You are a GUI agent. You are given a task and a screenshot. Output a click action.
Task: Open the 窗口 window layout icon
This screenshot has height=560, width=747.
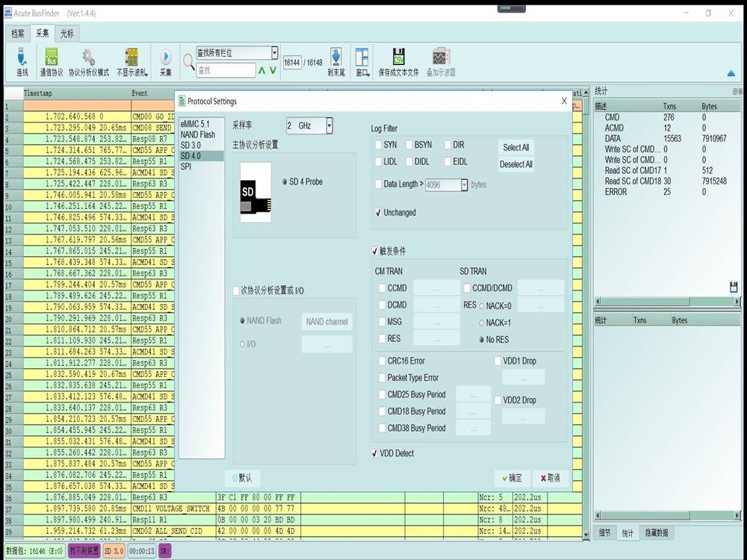[x=362, y=58]
